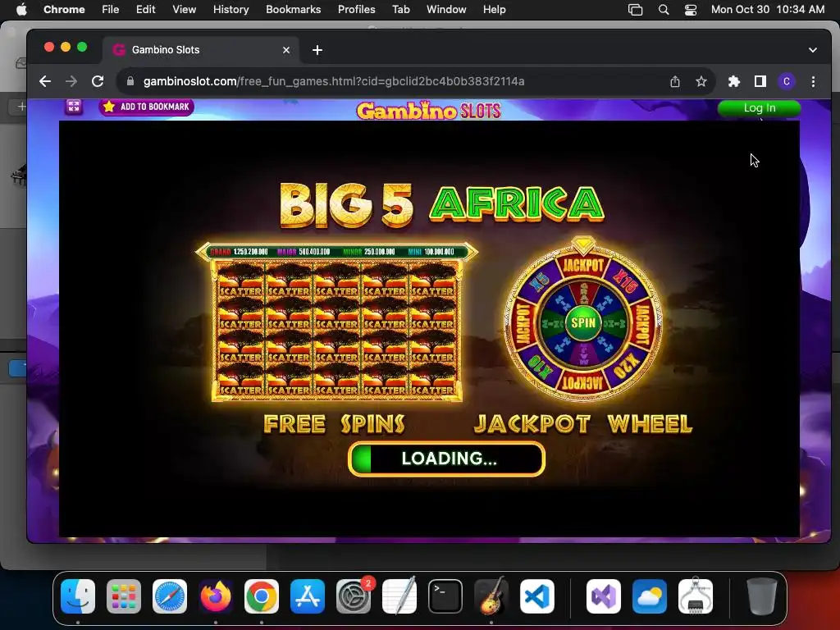The height and width of the screenshot is (630, 840).
Task: Open Finder from the dock
Action: click(78, 596)
